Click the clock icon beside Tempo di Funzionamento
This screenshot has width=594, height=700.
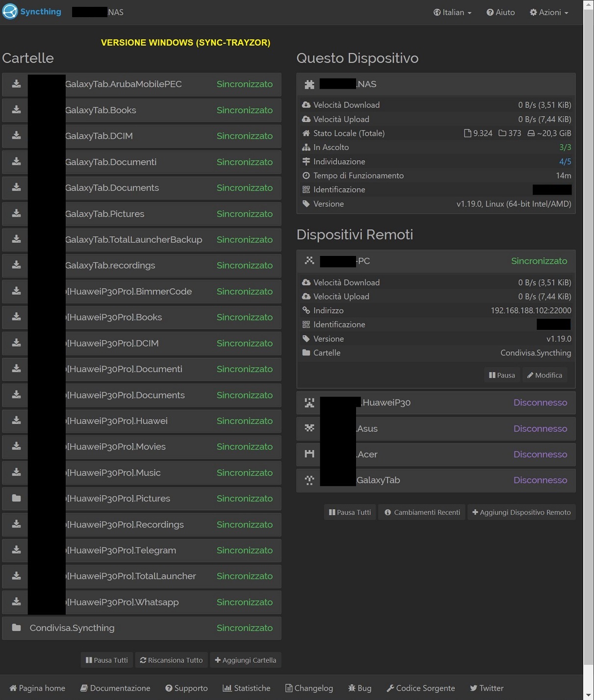click(306, 175)
